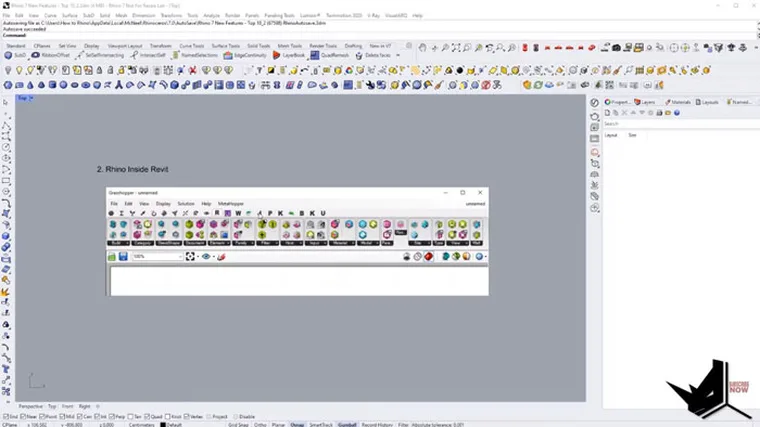Open the NamedSelections tool

coord(195,55)
